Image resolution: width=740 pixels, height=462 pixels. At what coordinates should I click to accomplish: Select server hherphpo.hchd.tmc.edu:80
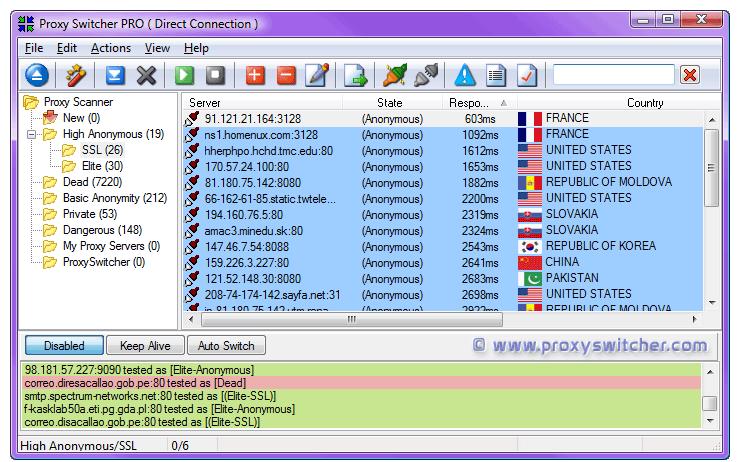pos(269,151)
